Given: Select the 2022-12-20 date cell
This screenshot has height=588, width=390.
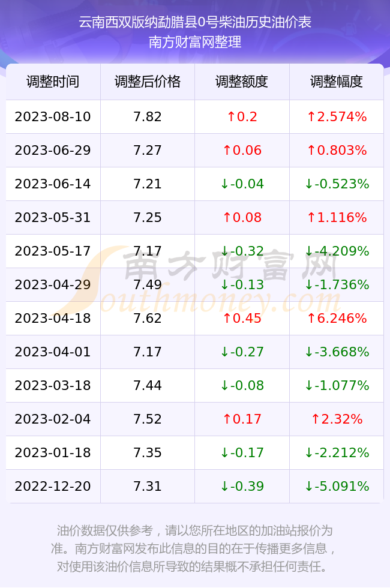Looking at the screenshot, I should coord(53,487).
